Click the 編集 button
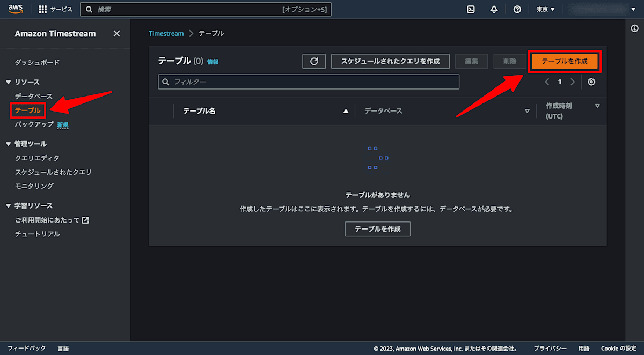The height and width of the screenshot is (355, 644). (x=471, y=61)
